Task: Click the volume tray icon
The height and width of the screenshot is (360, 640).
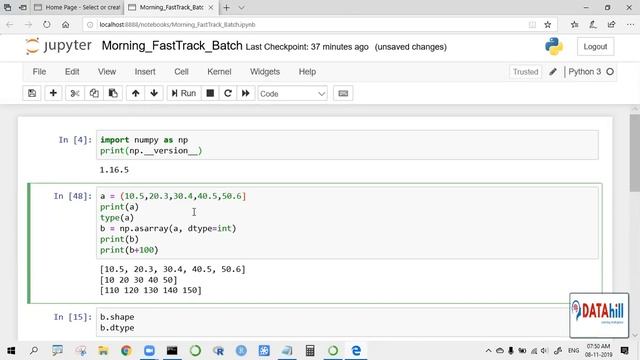Action: click(x=544, y=351)
